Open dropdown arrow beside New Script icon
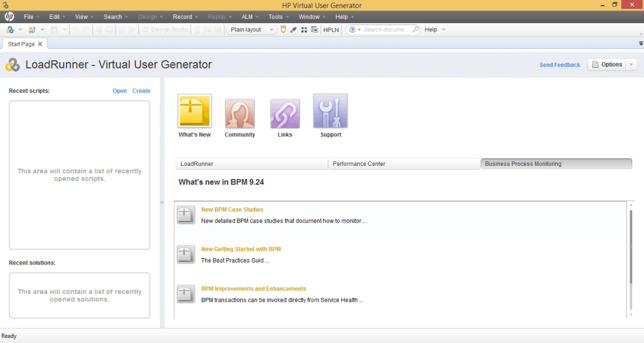644x343 pixels. 20,30
